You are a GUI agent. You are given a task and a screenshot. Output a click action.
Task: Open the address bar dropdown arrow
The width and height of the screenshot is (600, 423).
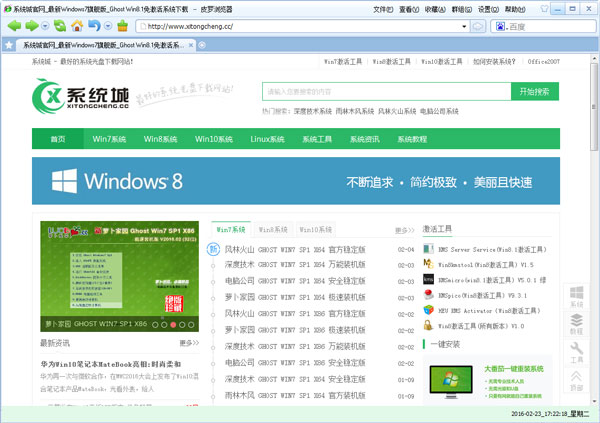464,26
